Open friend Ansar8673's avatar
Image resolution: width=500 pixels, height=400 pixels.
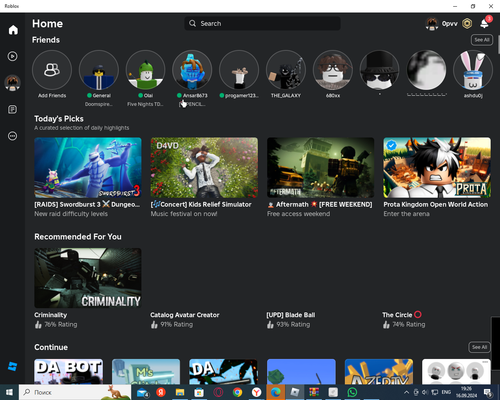pyautogui.click(x=192, y=70)
